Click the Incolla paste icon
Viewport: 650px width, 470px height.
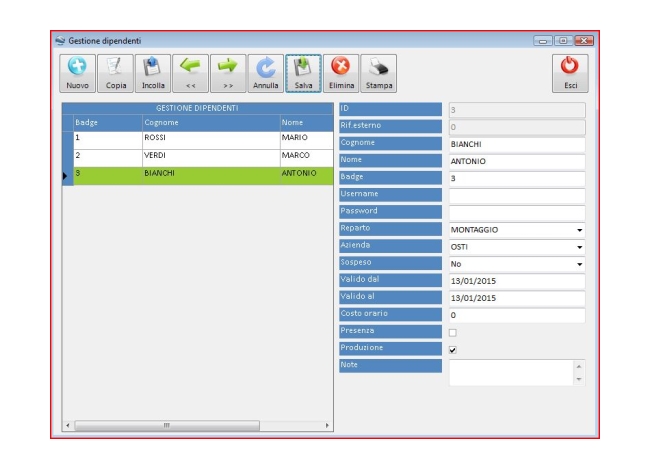coord(153,73)
